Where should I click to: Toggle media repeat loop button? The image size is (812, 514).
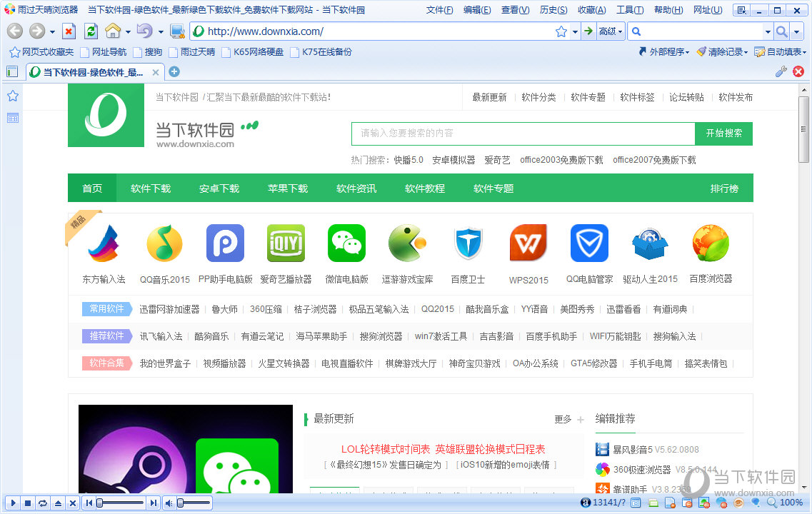[43, 503]
